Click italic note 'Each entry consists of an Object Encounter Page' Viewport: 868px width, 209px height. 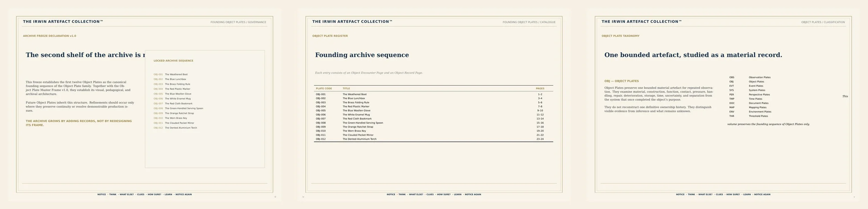click(x=369, y=73)
